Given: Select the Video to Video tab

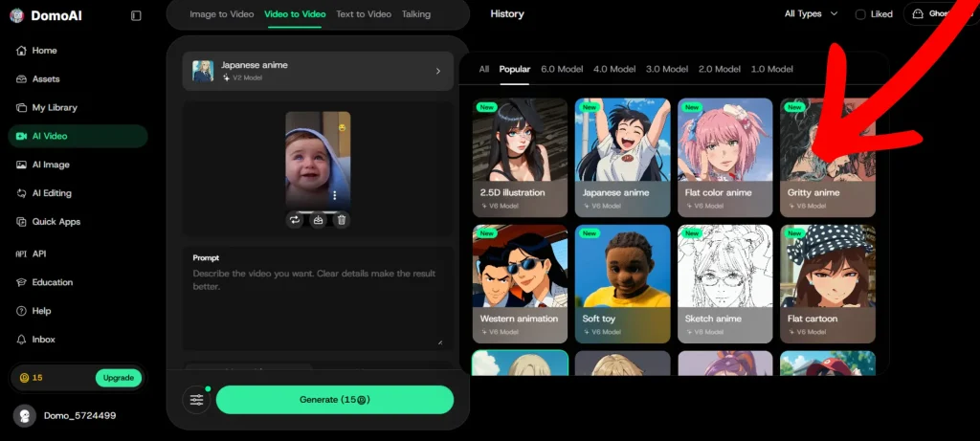Looking at the screenshot, I should pos(295,13).
